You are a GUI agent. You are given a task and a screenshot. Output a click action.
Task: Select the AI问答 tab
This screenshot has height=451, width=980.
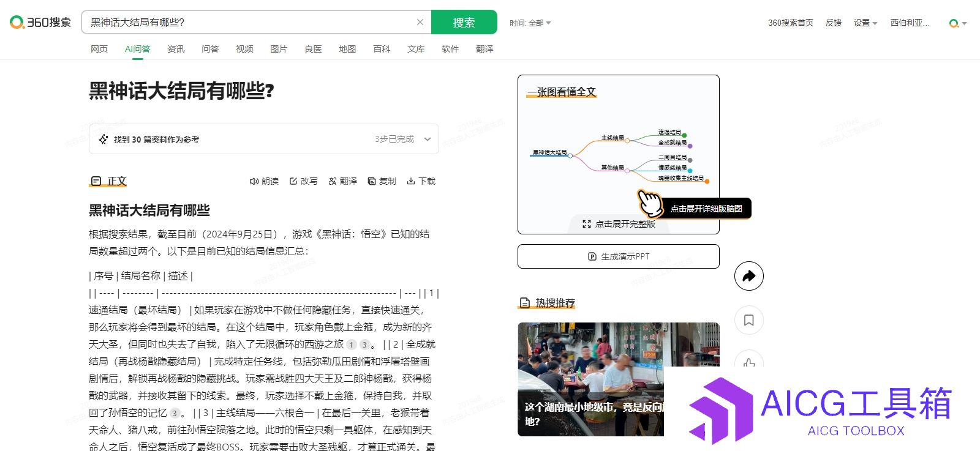click(137, 49)
